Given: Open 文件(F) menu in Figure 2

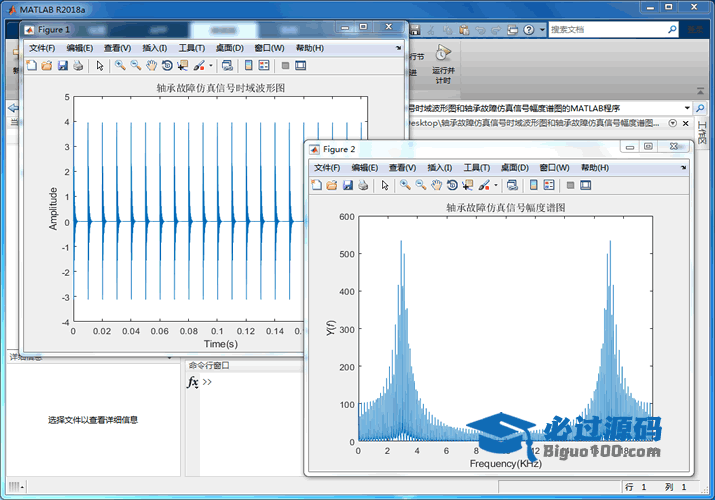Looking at the screenshot, I should (327, 168).
